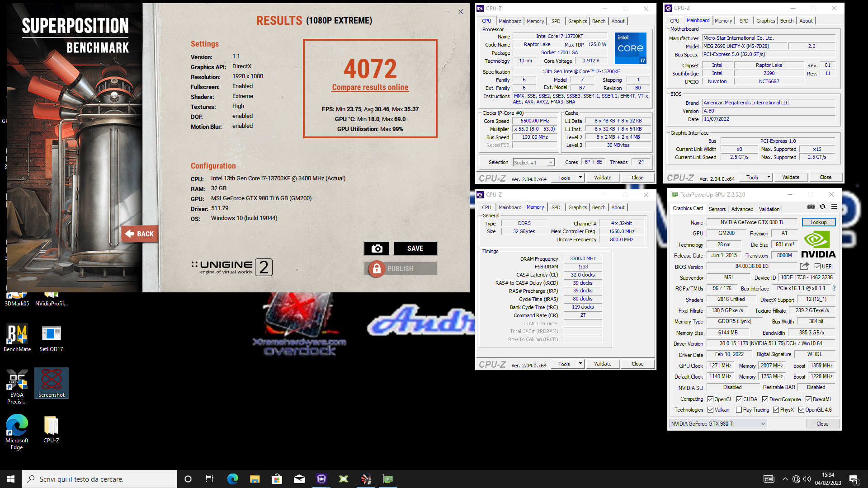Click the GPU-Z taskbar icon
The image size is (868, 488).
(x=388, y=479)
